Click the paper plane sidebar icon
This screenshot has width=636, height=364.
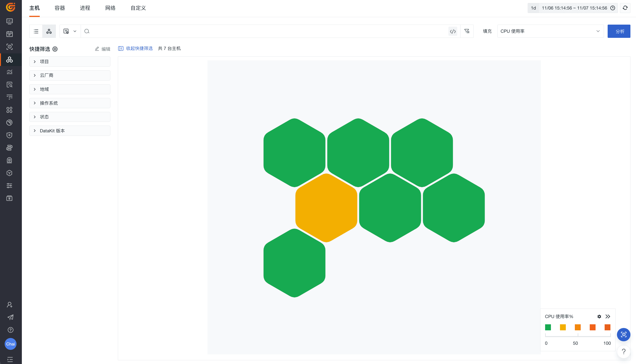(10, 317)
